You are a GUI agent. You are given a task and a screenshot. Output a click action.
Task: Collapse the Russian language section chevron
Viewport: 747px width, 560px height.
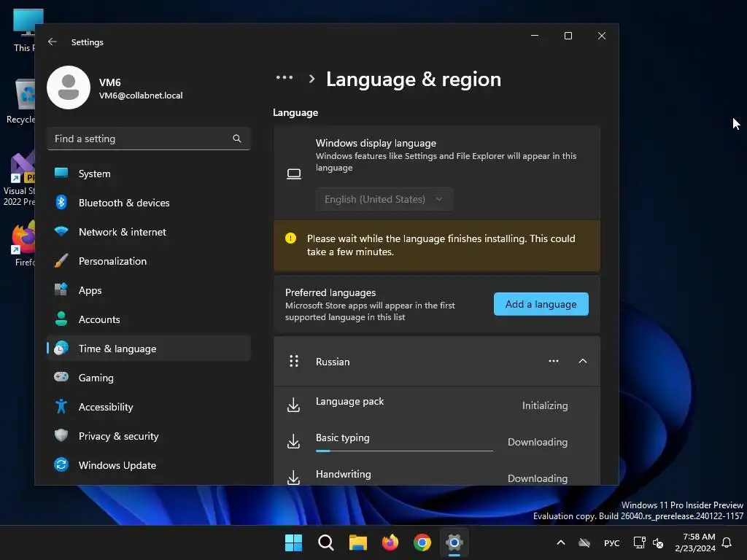pyautogui.click(x=583, y=362)
